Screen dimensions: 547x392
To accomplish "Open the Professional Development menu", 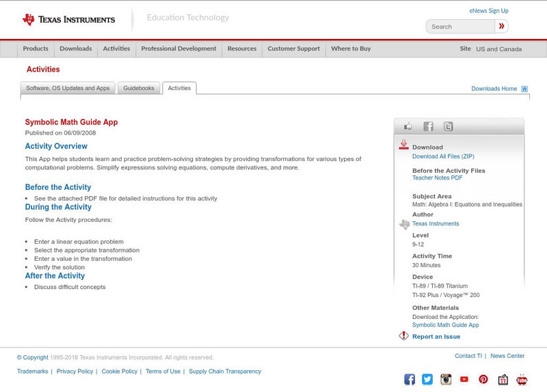I will pyautogui.click(x=178, y=48).
